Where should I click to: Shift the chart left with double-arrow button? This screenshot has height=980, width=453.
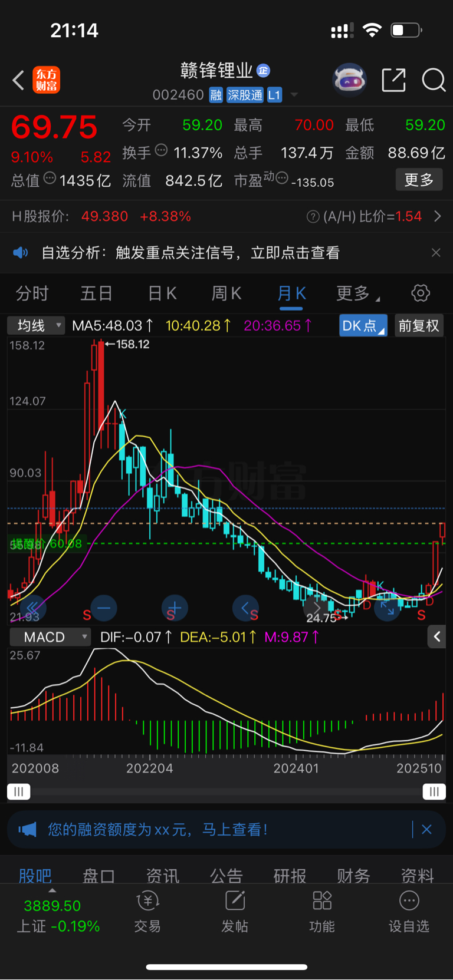32,608
